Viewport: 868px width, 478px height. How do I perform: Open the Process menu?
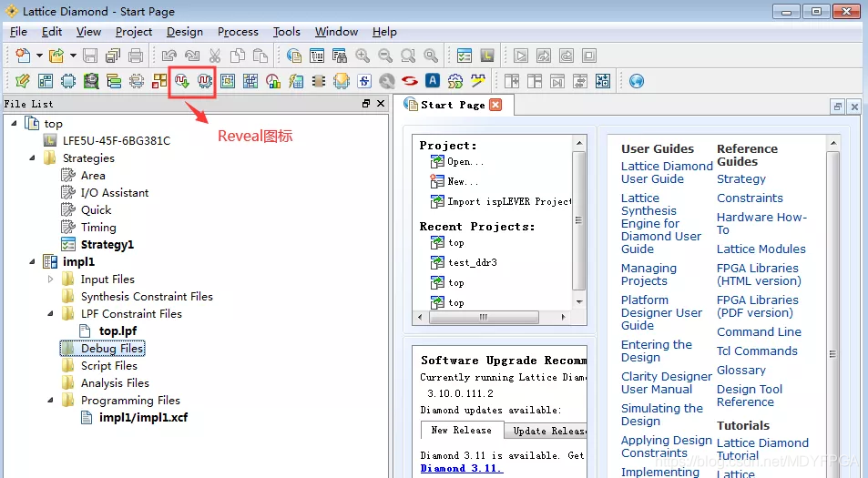pos(238,32)
